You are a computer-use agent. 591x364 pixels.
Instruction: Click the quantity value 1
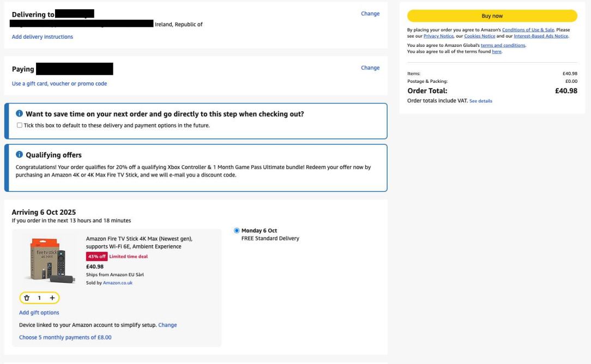pyautogui.click(x=39, y=298)
